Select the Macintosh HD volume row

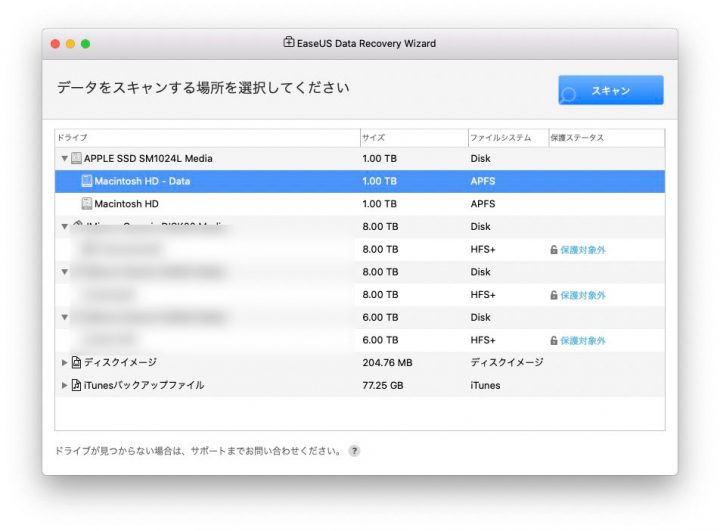pyautogui.click(x=360, y=203)
